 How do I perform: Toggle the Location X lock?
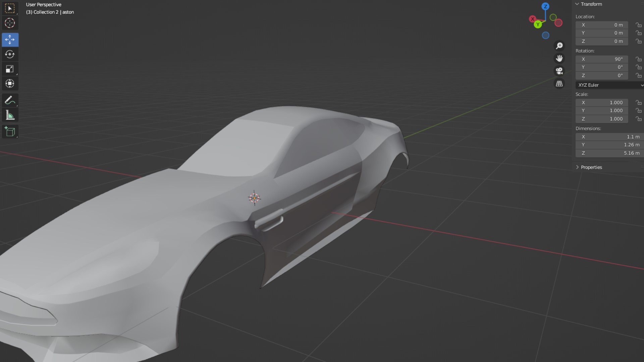click(x=638, y=25)
